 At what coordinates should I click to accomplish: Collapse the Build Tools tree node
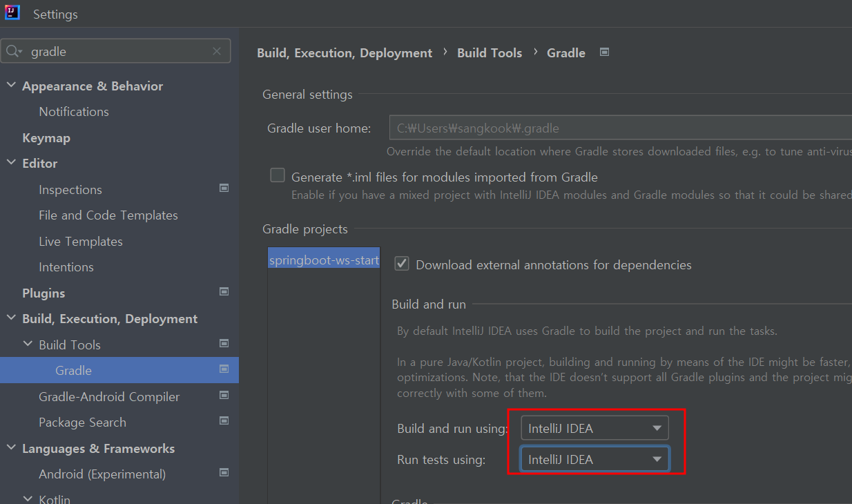coord(28,344)
